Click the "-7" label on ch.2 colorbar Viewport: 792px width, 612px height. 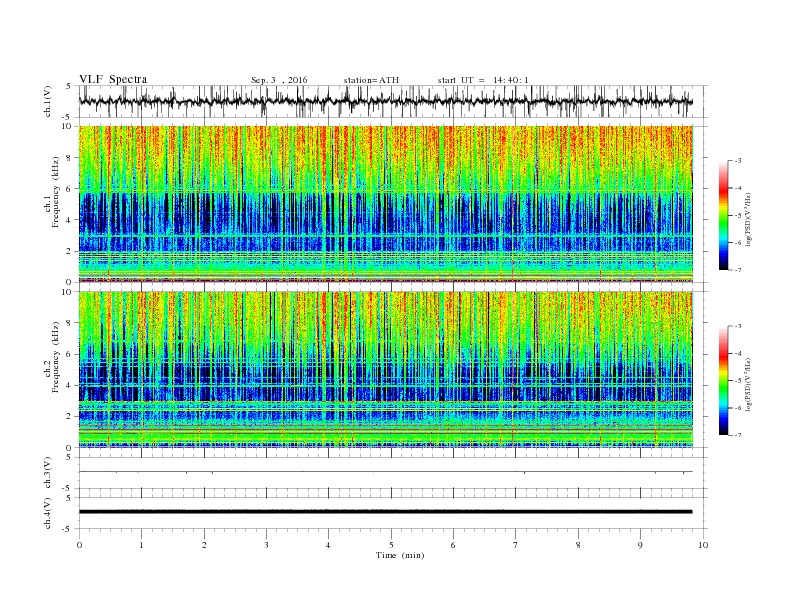[x=738, y=435]
